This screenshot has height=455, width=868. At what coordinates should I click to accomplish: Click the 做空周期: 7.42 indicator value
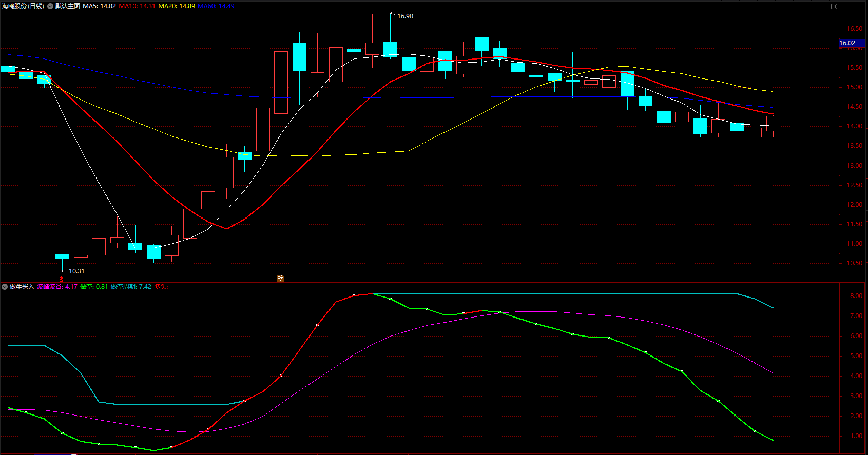coord(131,287)
